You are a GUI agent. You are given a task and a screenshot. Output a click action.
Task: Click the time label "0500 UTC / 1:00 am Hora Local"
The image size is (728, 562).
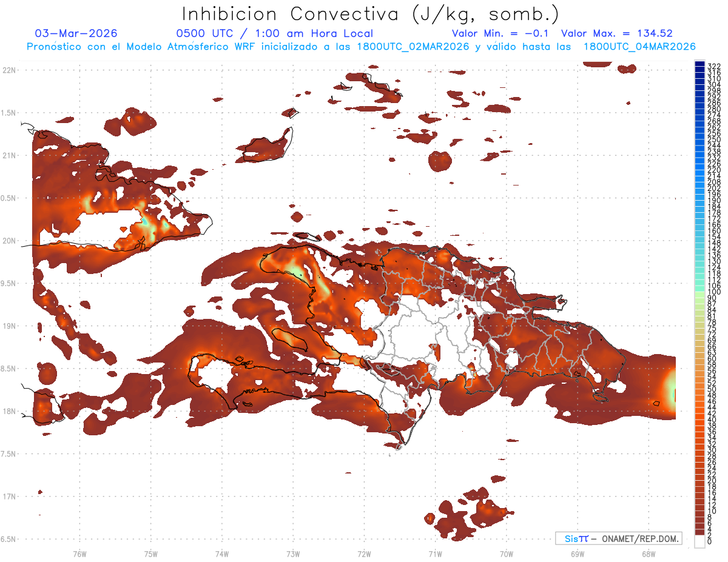click(274, 33)
